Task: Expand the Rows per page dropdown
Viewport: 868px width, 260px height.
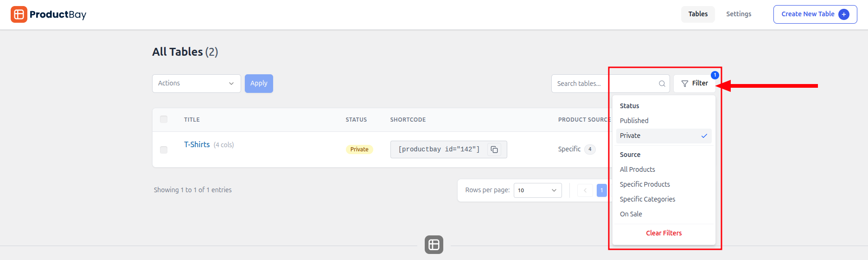Action: pos(537,190)
